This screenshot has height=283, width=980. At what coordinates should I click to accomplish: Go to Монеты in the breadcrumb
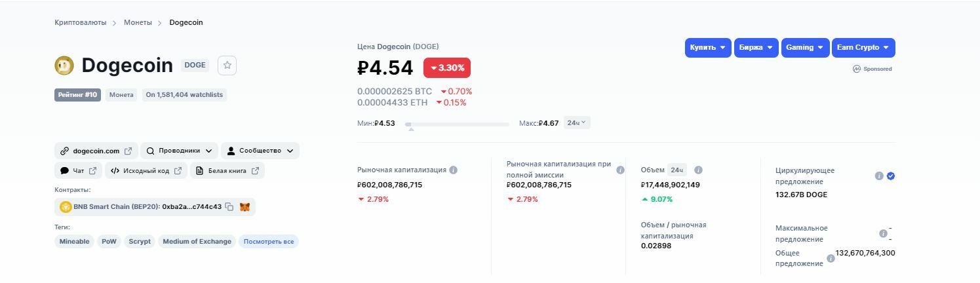[138, 22]
